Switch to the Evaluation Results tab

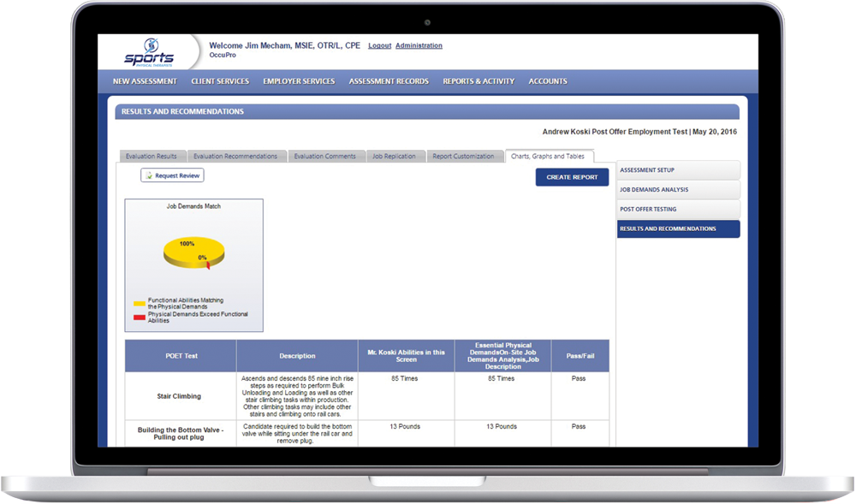[152, 156]
